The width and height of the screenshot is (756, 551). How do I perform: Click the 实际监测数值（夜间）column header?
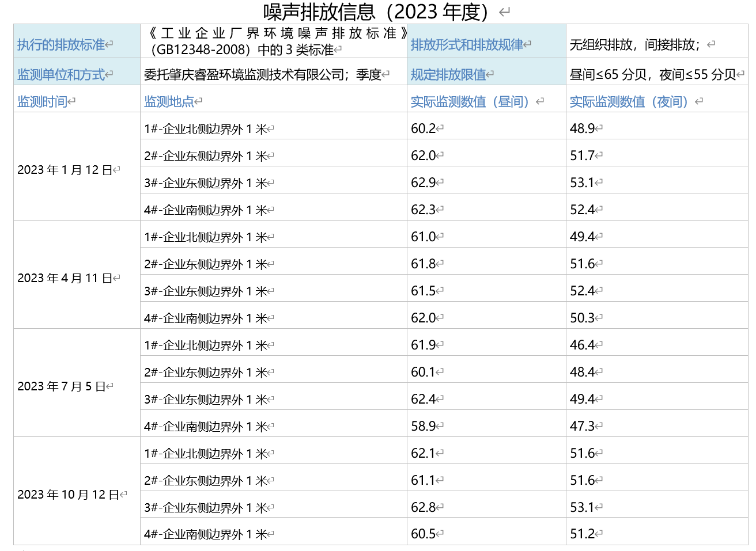(x=657, y=98)
